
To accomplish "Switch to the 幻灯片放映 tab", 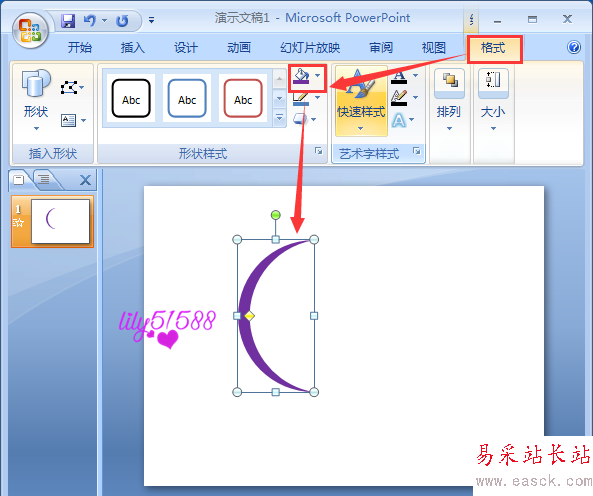I will tap(310, 48).
